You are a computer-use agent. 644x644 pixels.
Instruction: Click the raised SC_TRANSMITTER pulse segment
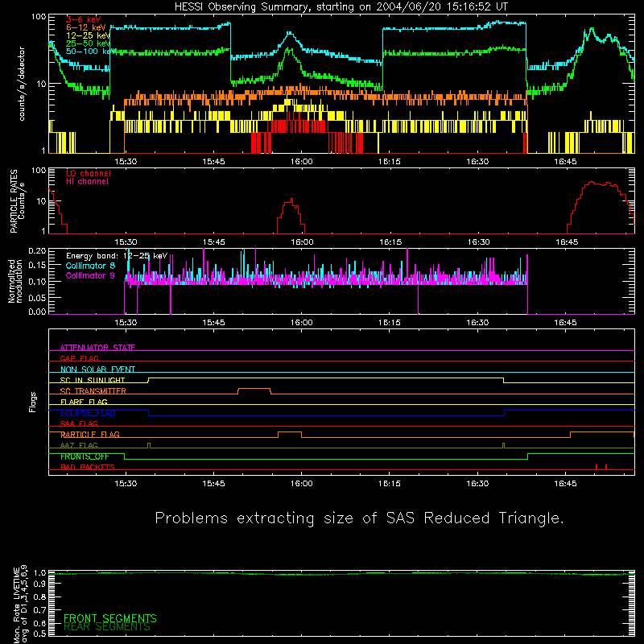(254, 389)
